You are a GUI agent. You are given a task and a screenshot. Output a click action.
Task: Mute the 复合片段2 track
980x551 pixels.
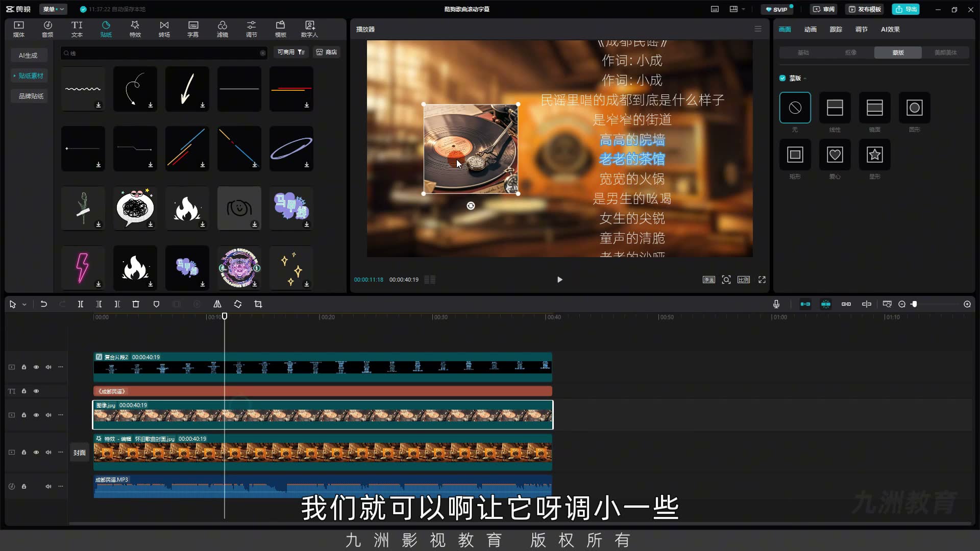48,367
